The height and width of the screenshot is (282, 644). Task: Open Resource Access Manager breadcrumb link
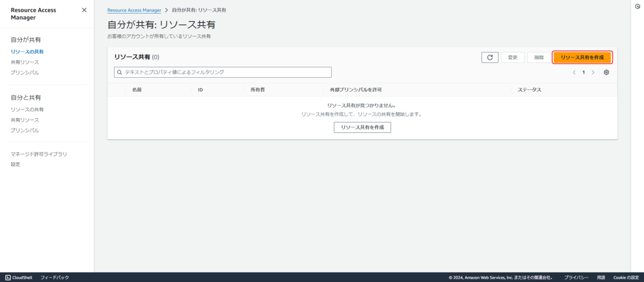pos(134,10)
